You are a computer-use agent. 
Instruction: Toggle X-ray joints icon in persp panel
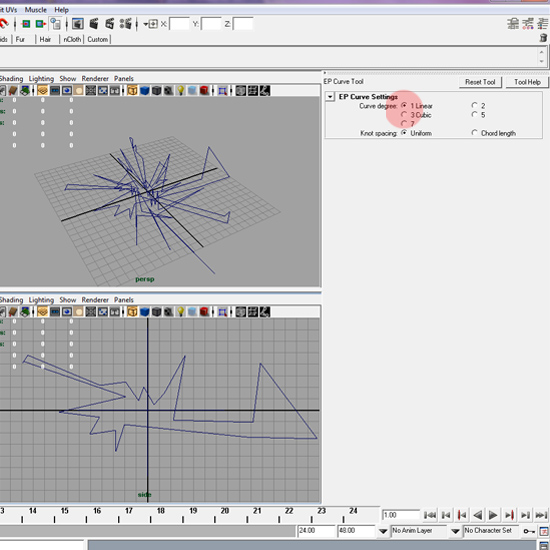(265, 91)
